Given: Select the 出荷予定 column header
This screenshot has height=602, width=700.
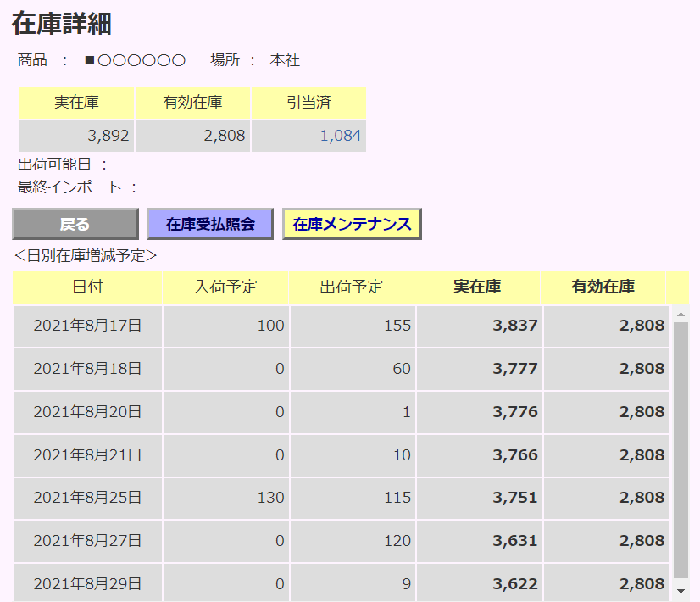Looking at the screenshot, I should tap(351, 287).
